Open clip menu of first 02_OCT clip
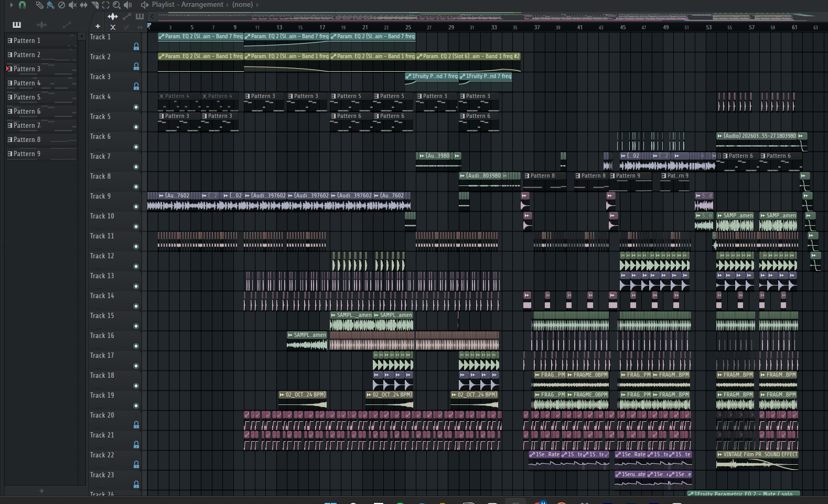Screen dimensions: 828x504 pyautogui.click(x=282, y=395)
